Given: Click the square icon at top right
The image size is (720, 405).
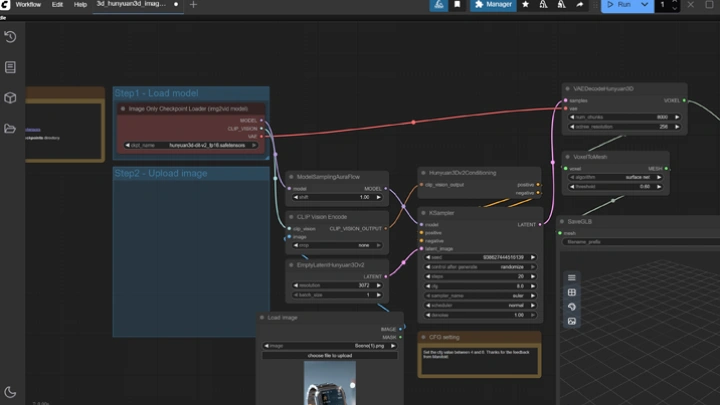Looking at the screenshot, I should [x=709, y=5].
